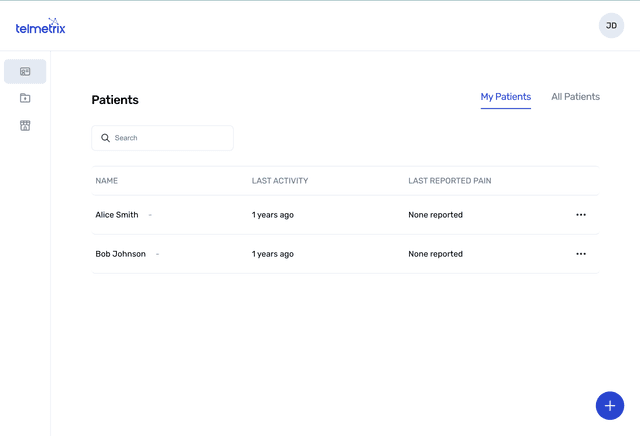Click the blue add patient plus button
The width and height of the screenshot is (640, 436).
click(610, 405)
